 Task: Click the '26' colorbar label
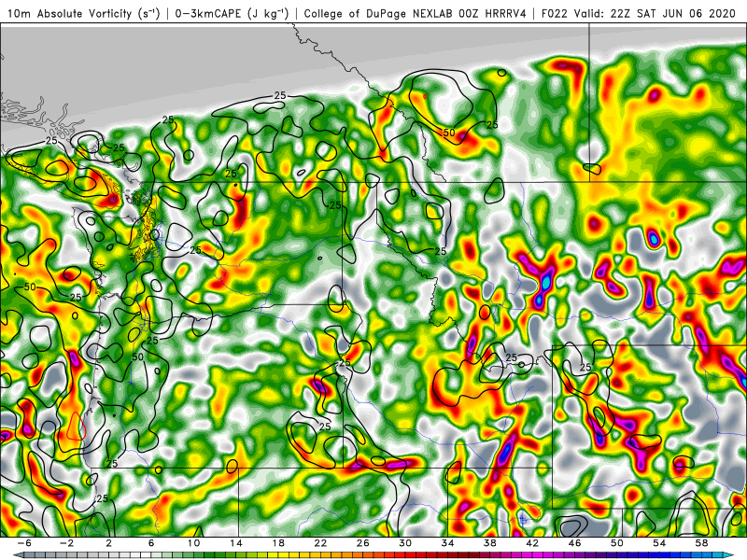point(363,543)
